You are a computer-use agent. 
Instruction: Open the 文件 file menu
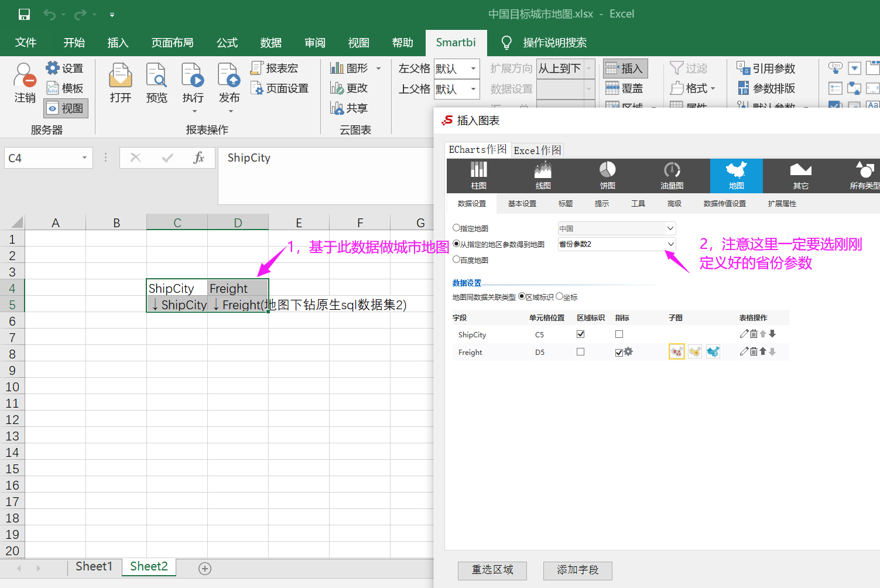point(26,42)
